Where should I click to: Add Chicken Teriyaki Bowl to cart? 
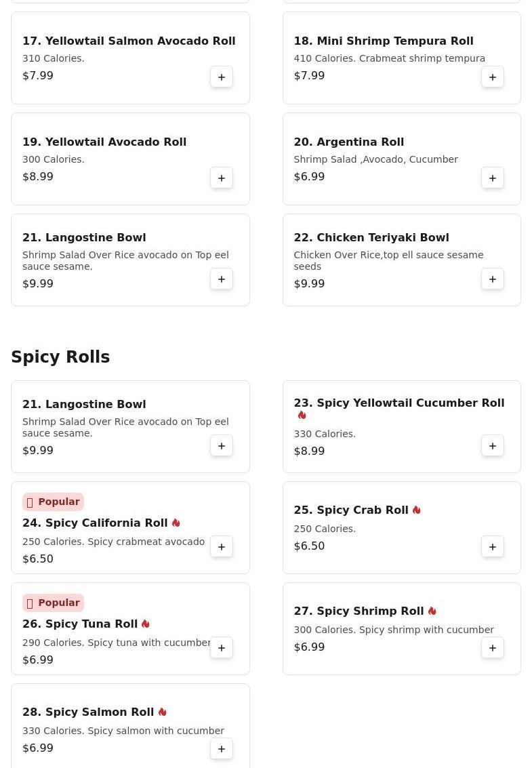point(493,279)
